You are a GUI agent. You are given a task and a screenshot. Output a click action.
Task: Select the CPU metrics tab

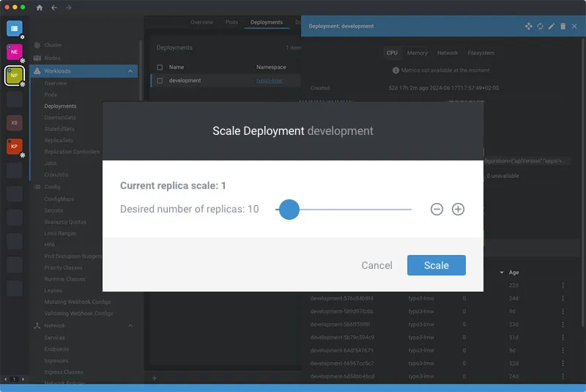[x=392, y=53]
